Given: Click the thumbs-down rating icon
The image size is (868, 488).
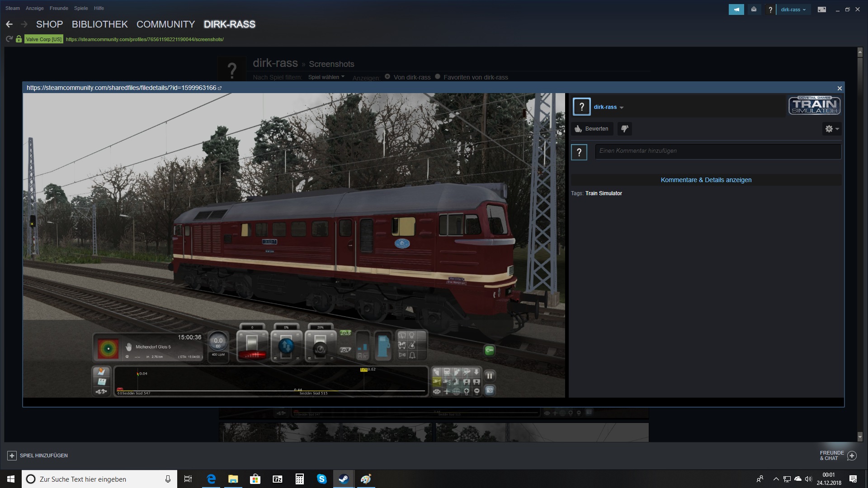Looking at the screenshot, I should (x=624, y=129).
